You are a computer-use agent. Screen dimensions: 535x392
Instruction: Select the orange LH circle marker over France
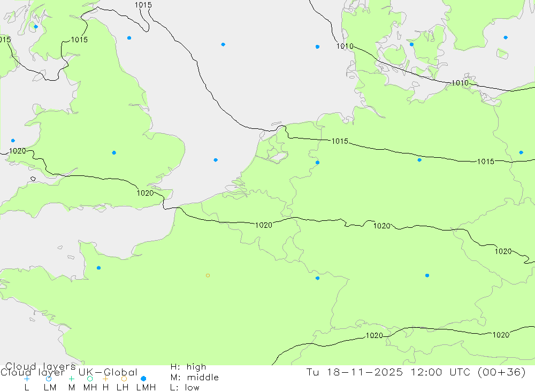pos(208,275)
